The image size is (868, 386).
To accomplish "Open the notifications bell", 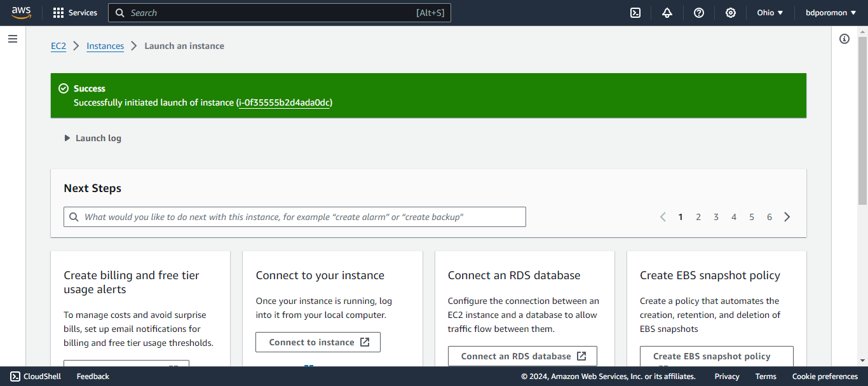I will click(667, 13).
